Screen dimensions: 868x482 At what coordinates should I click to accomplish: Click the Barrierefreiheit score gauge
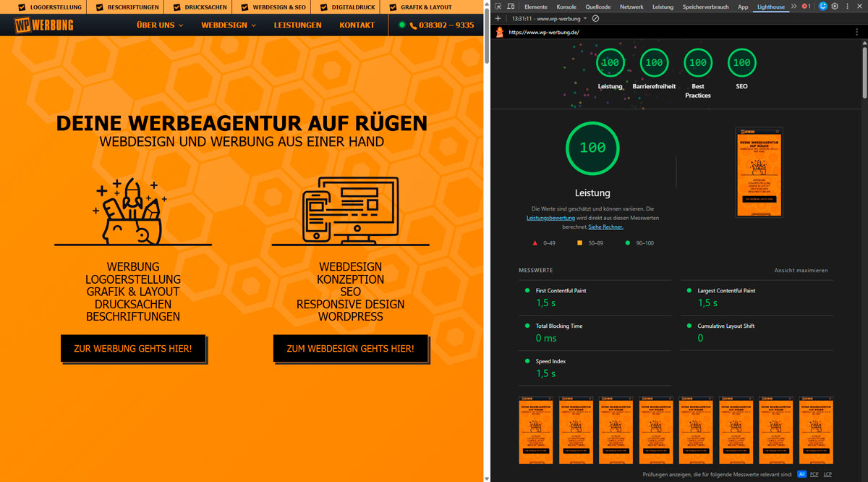[654, 63]
